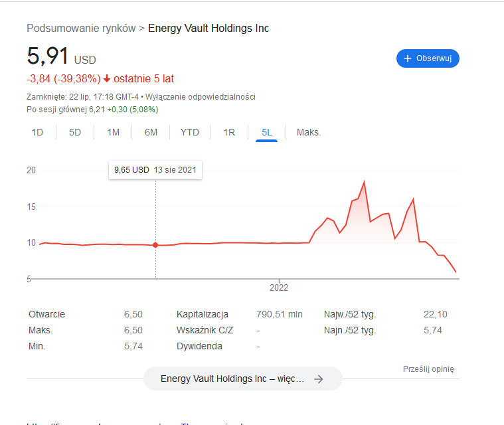504x425 pixels.
Task: Click the red data point on the chart
Action: (155, 245)
